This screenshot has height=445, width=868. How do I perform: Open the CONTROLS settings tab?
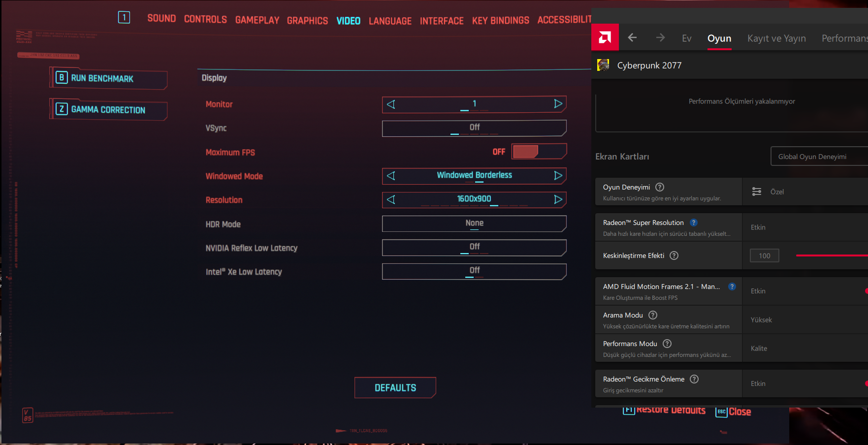[205, 19]
